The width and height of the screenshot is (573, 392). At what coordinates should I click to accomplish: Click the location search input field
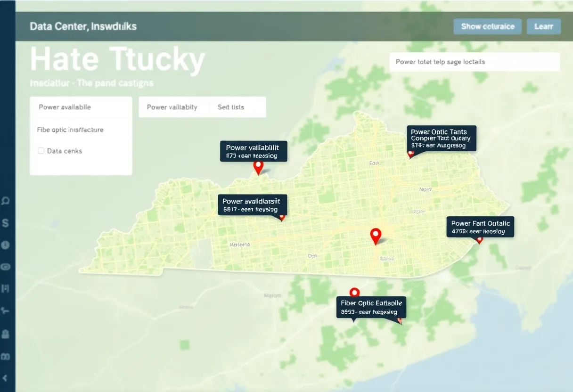[474, 62]
